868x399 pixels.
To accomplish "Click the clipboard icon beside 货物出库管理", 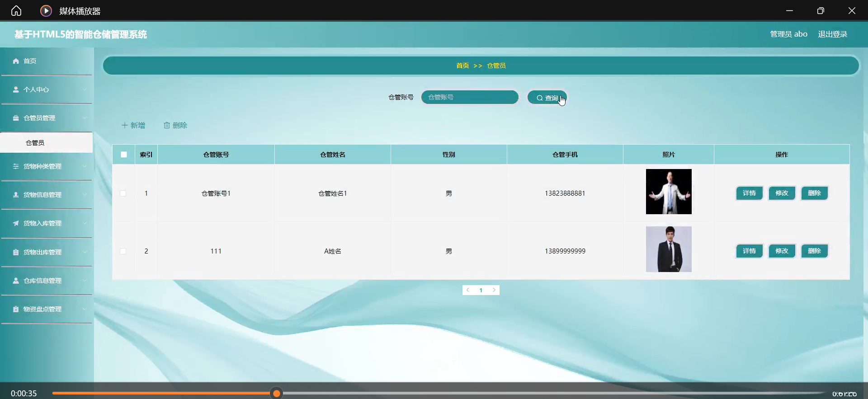I will click(16, 252).
